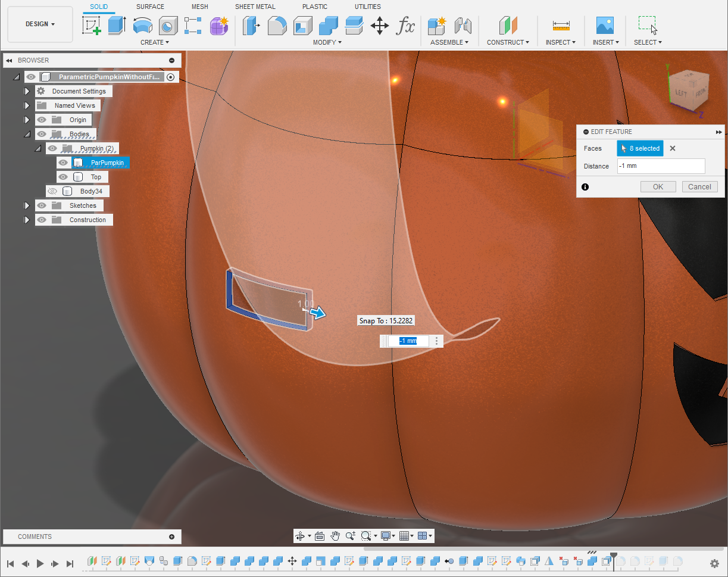This screenshot has height=577, width=728.
Task: Play the timeline
Action: point(40,563)
